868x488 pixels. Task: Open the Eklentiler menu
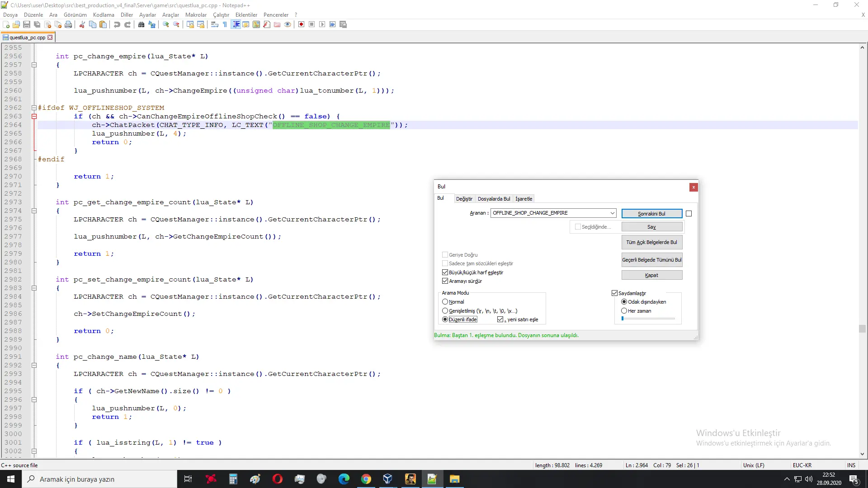tap(246, 14)
